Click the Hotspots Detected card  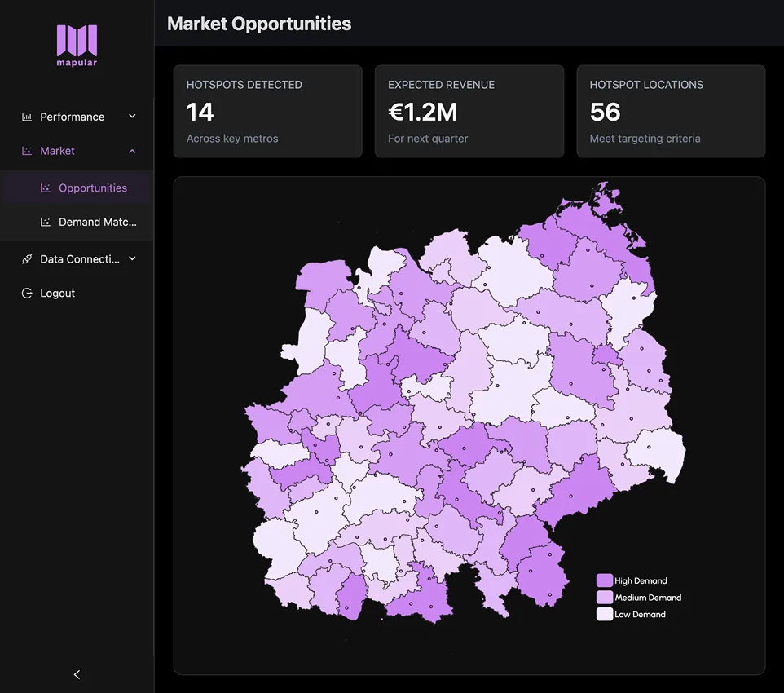(267, 111)
